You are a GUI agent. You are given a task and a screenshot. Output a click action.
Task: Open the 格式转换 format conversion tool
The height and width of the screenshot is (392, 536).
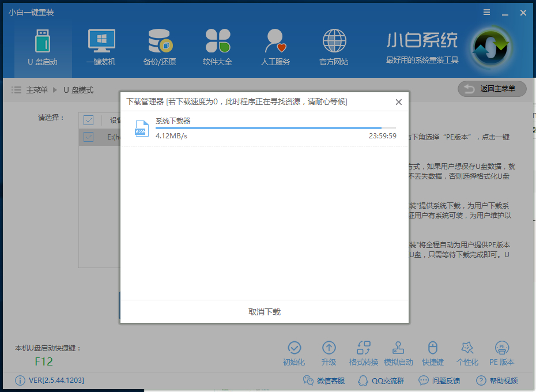pos(364,352)
